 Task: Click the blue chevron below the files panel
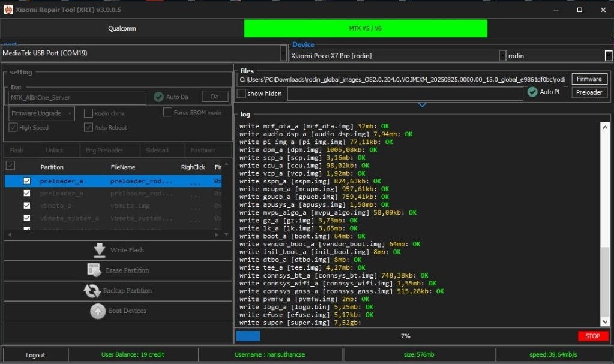(422, 105)
